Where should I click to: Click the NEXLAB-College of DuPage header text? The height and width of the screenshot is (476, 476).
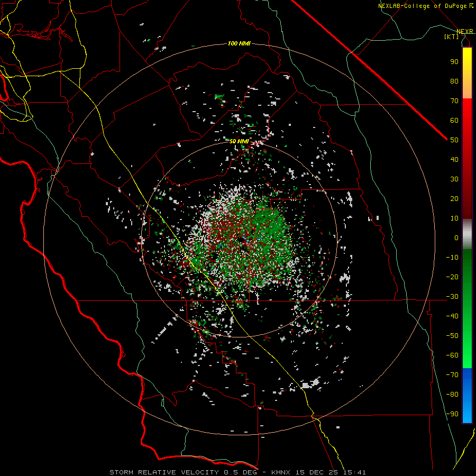click(425, 6)
